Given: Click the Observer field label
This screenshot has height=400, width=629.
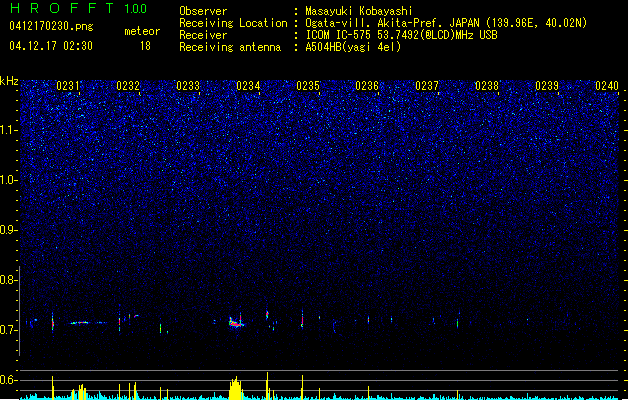Looking at the screenshot, I should point(203,11).
